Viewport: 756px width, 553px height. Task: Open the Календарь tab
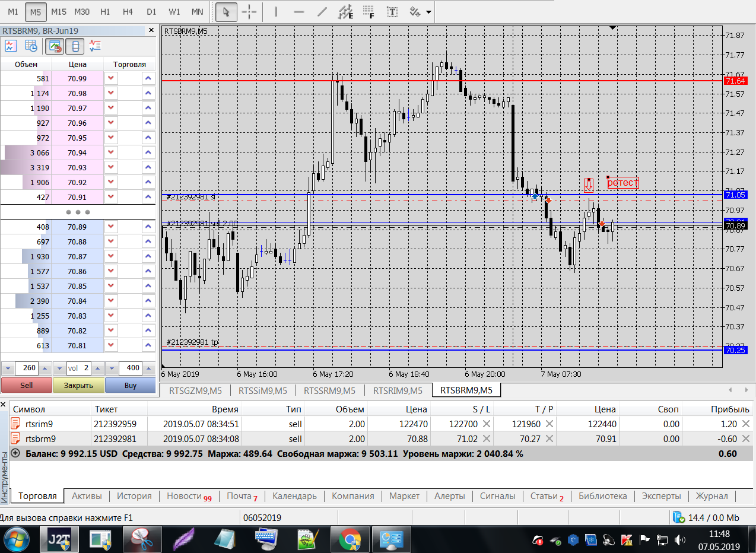click(x=294, y=496)
